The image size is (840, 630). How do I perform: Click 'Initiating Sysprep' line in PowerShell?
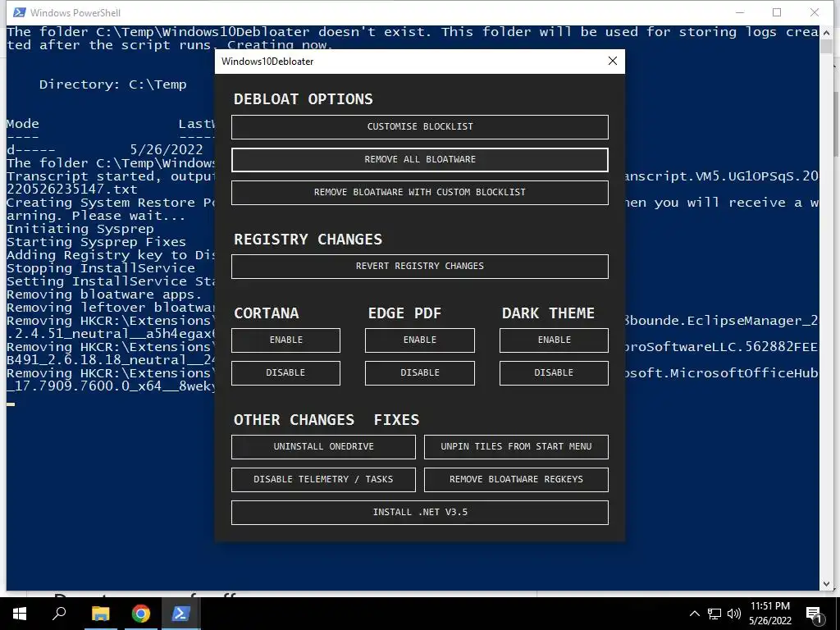coord(80,229)
